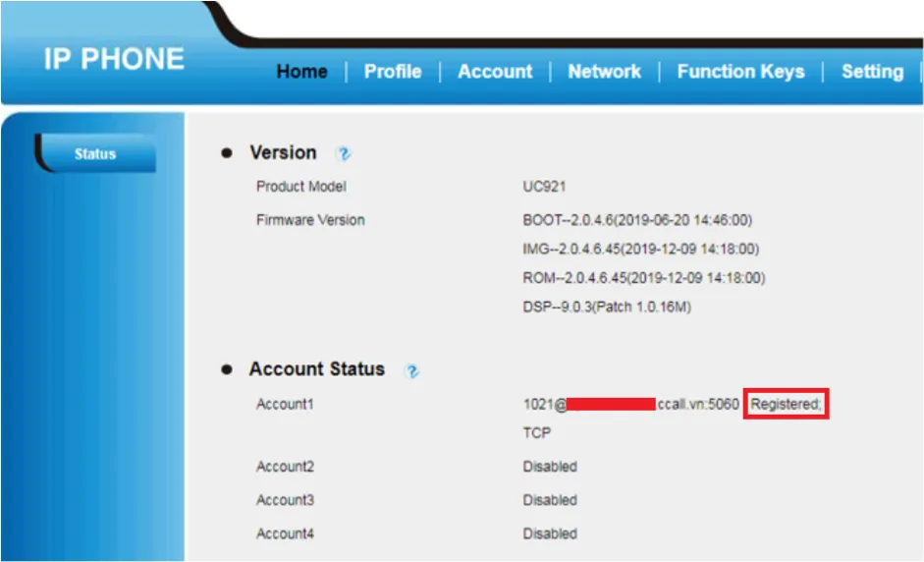Switch to the Account tab
Image resolution: width=924 pixels, height=562 pixels.
pos(495,72)
